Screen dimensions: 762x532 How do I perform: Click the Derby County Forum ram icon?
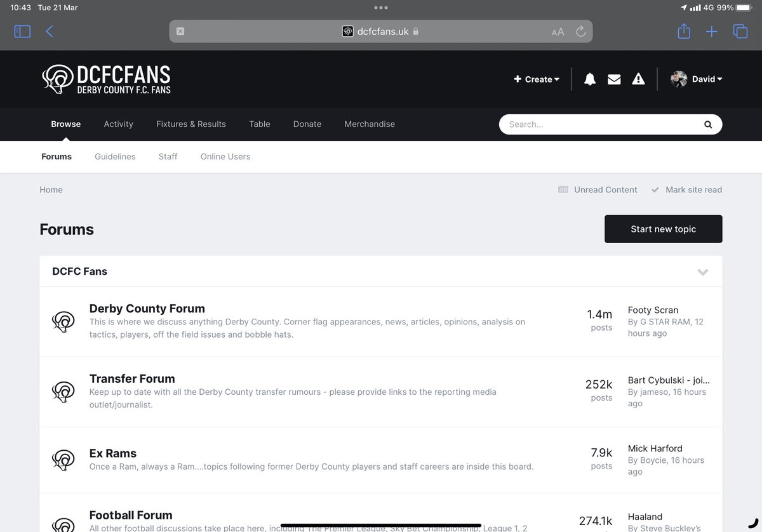pos(63,322)
